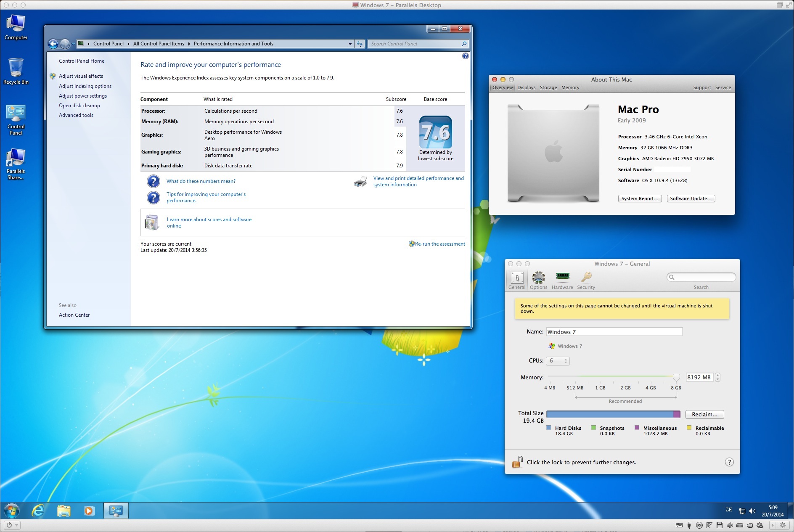The width and height of the screenshot is (794, 532).
Task: Open the Recycle Bin desktop icon
Action: [16, 71]
